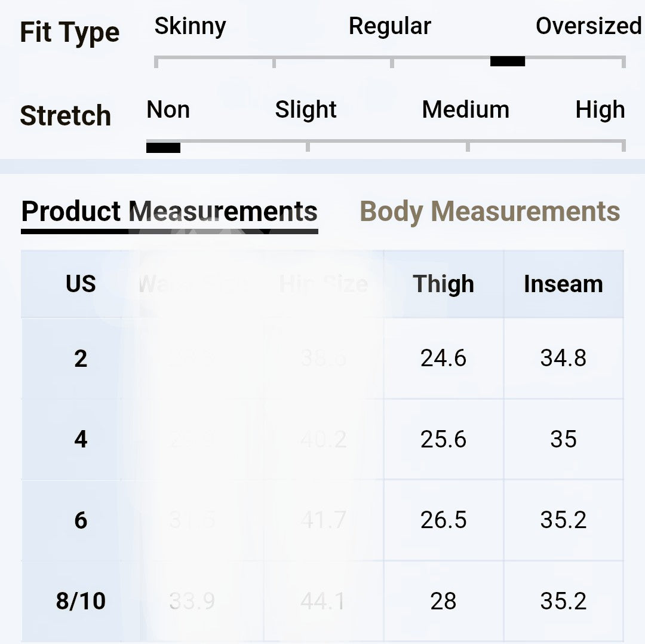The height and width of the screenshot is (644, 645).
Task: Click the Inseam column header
Action: pyautogui.click(x=564, y=284)
